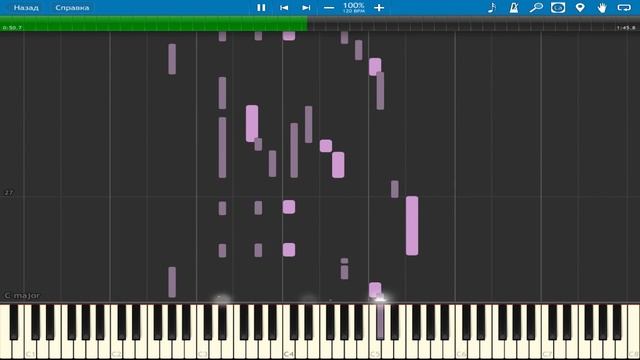
Task: Skip forward with the next-measure button
Action: (306, 8)
